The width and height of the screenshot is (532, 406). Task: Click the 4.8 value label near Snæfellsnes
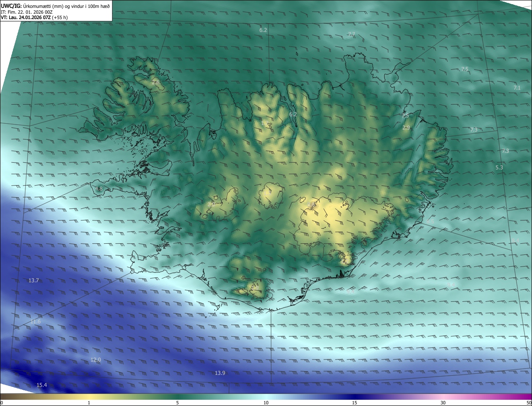(99, 189)
